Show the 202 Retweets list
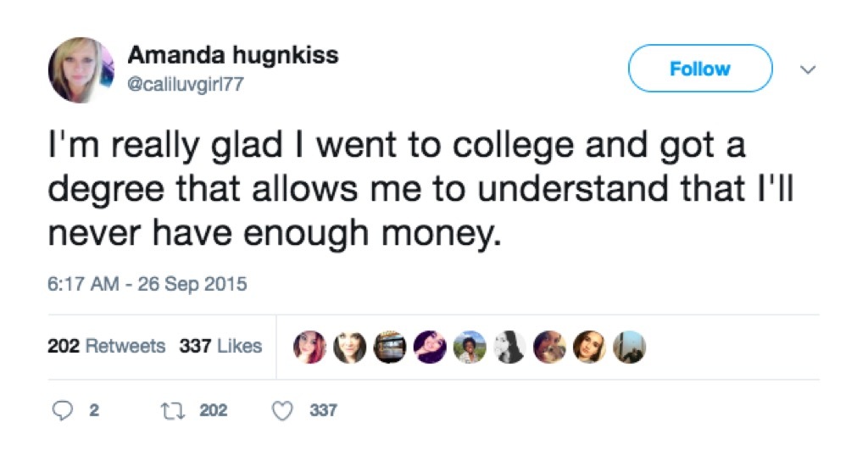The image size is (868, 456). tap(107, 346)
